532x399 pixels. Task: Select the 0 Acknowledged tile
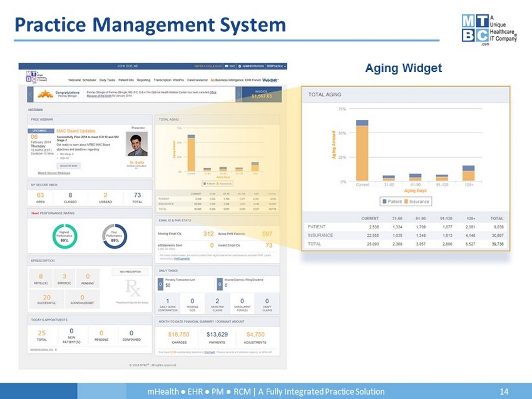(83, 299)
